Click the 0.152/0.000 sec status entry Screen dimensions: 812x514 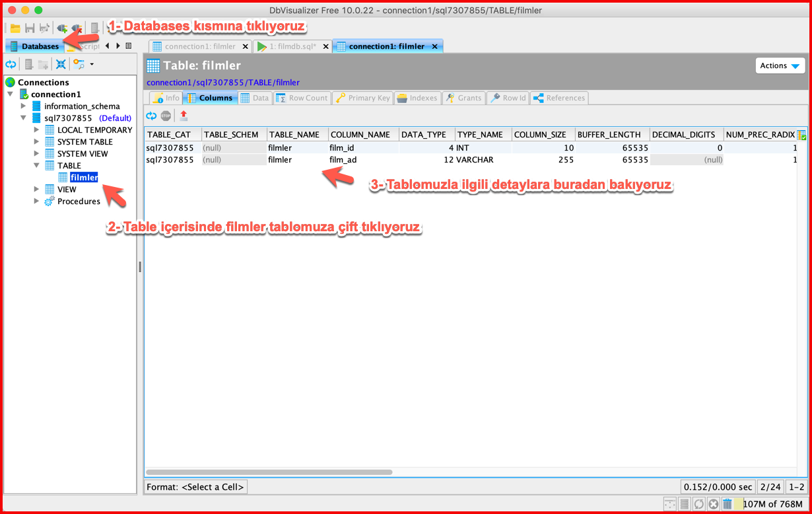click(718, 487)
